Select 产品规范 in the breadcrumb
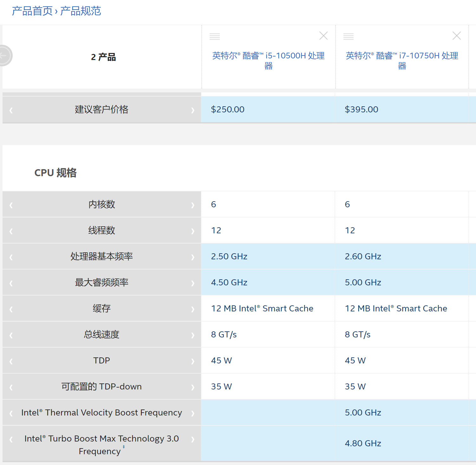 pyautogui.click(x=80, y=10)
